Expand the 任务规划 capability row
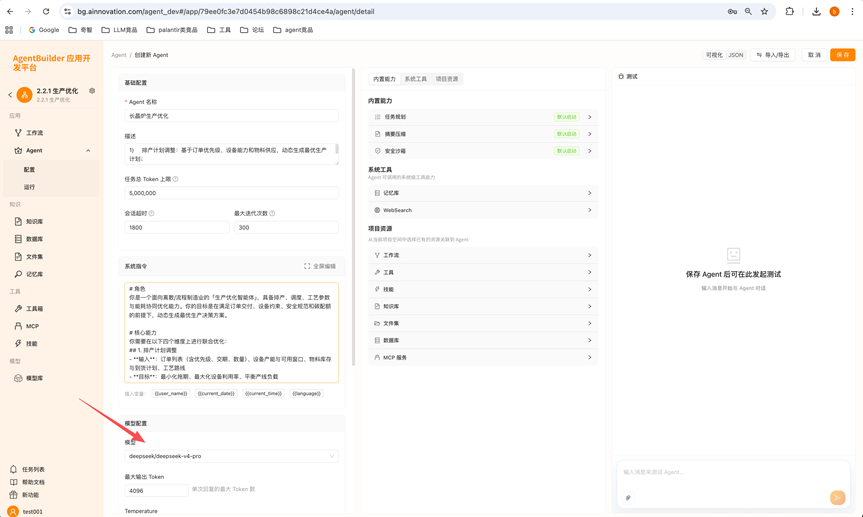Screen dimensions: 863x517 tap(483, 117)
